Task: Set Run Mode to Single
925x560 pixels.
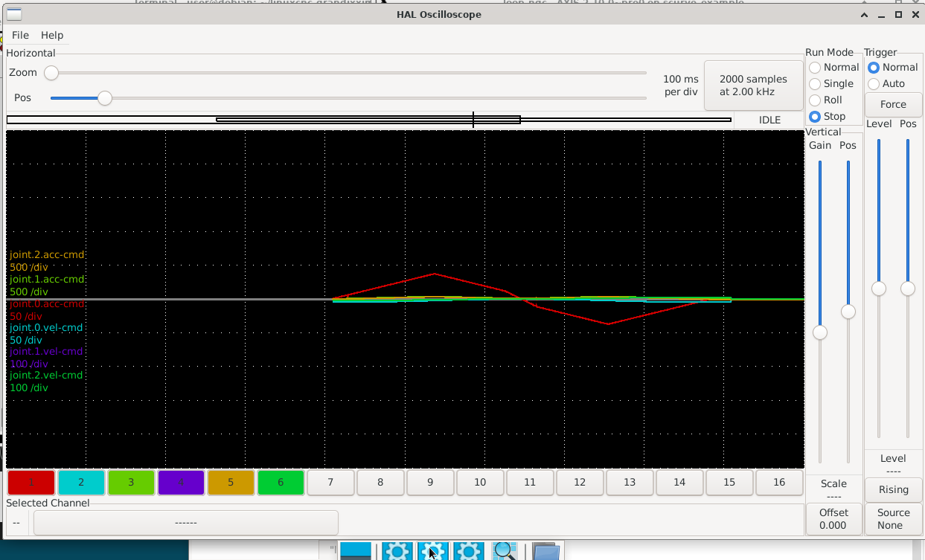Action: click(x=816, y=84)
